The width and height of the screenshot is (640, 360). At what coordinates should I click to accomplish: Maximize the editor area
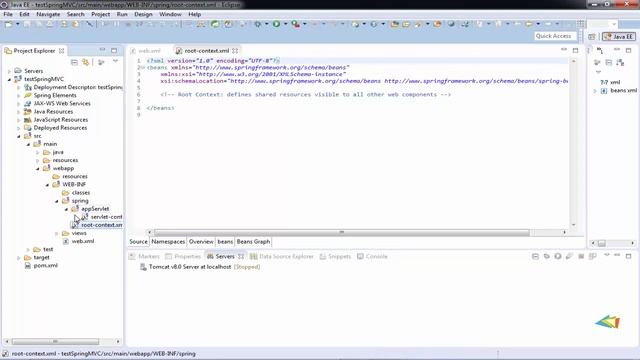click(576, 50)
